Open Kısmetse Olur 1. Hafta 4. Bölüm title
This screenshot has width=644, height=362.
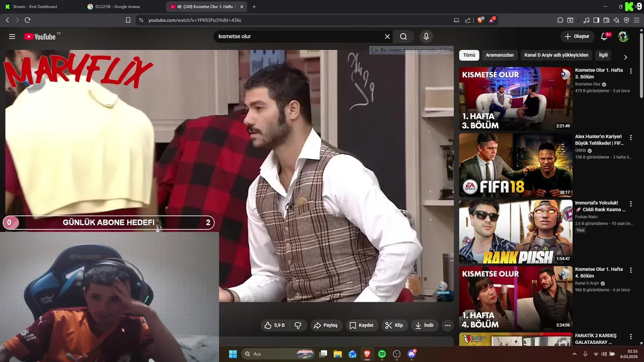tap(599, 273)
